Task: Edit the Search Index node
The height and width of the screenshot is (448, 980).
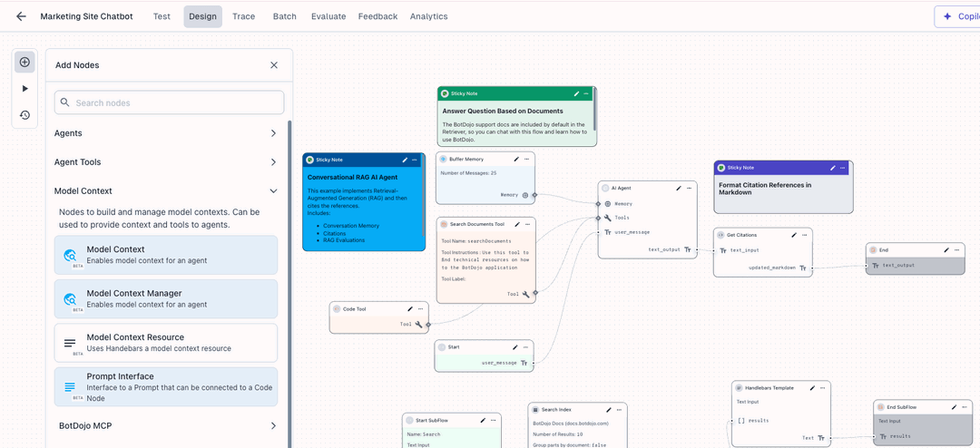Action: pyautogui.click(x=609, y=410)
